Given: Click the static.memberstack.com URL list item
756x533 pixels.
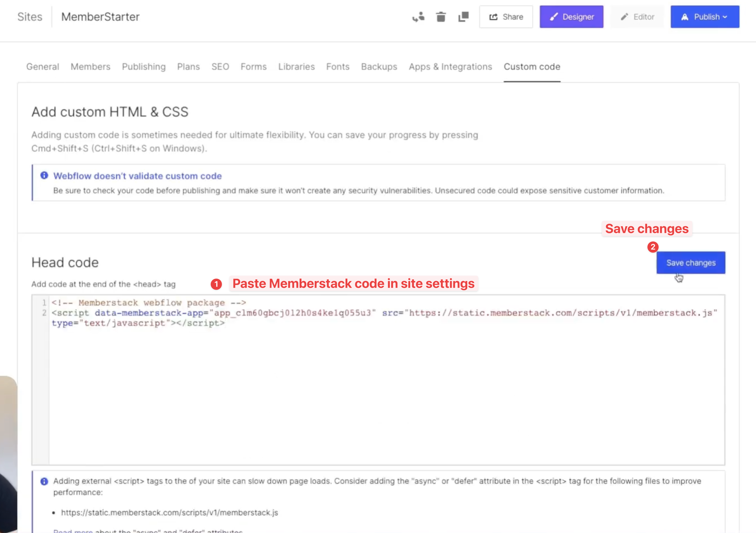Looking at the screenshot, I should coord(170,513).
